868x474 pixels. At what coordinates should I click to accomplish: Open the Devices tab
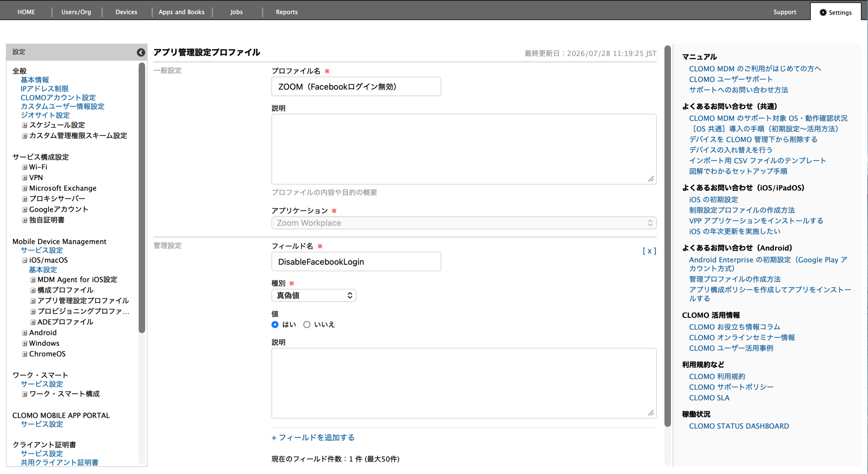[126, 12]
